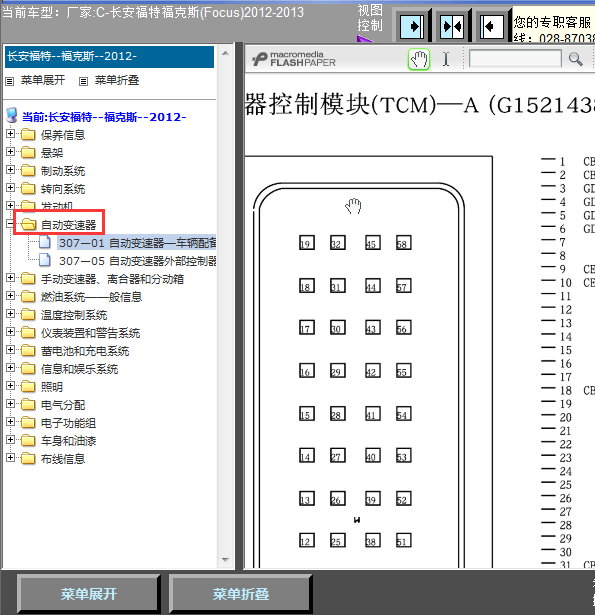The image size is (595, 615).
Task: Click the folder icon of 电气分配
Action: (28, 405)
